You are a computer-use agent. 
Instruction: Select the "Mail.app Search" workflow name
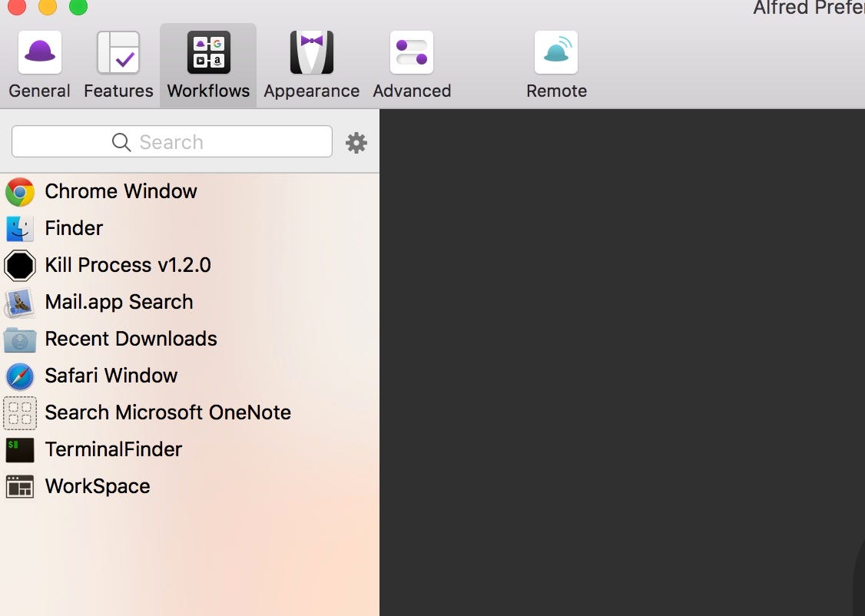click(119, 302)
